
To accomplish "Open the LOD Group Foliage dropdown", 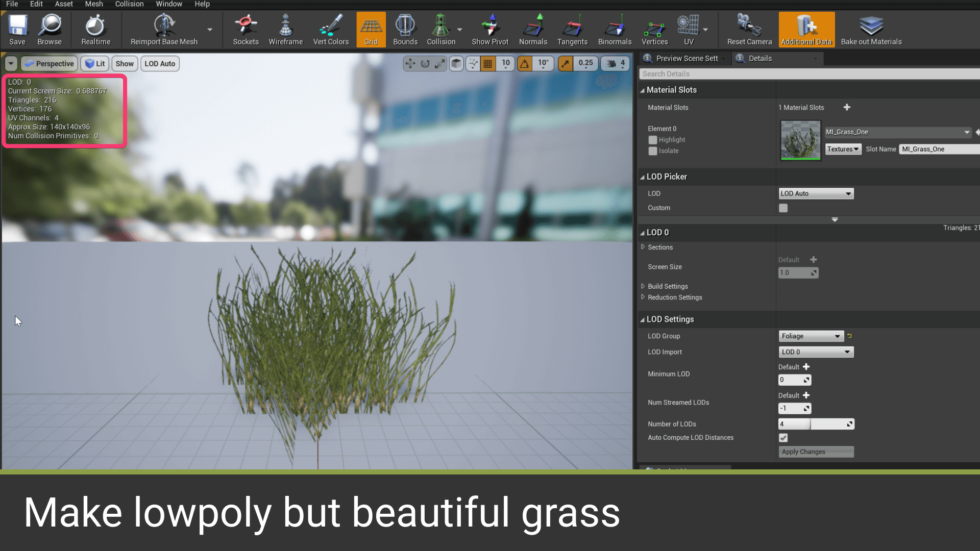I will coord(811,336).
